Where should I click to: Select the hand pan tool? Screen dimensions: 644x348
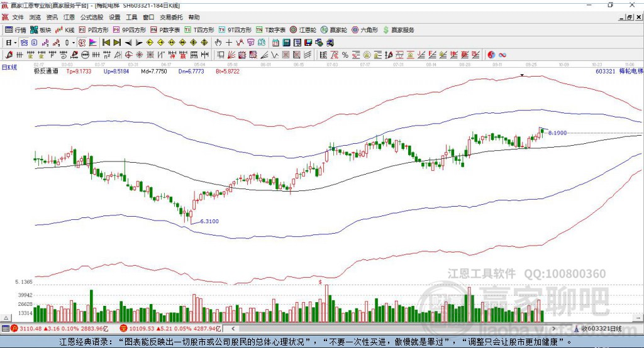[218, 43]
